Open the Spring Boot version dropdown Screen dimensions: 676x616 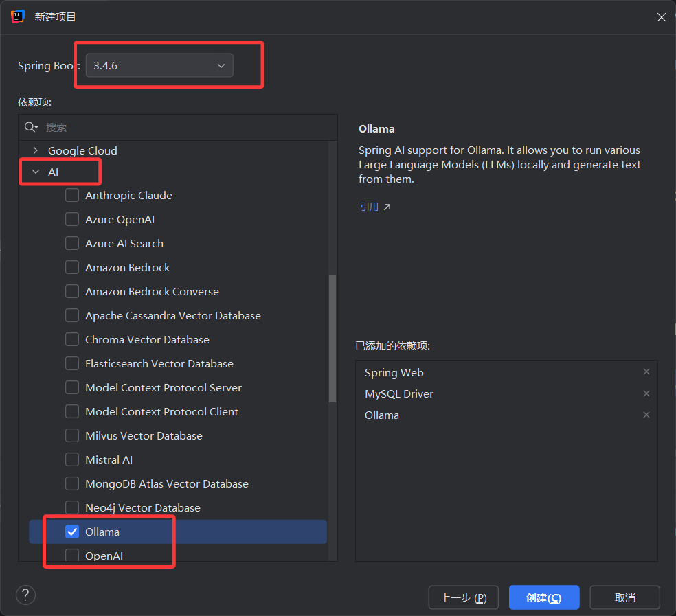[159, 65]
